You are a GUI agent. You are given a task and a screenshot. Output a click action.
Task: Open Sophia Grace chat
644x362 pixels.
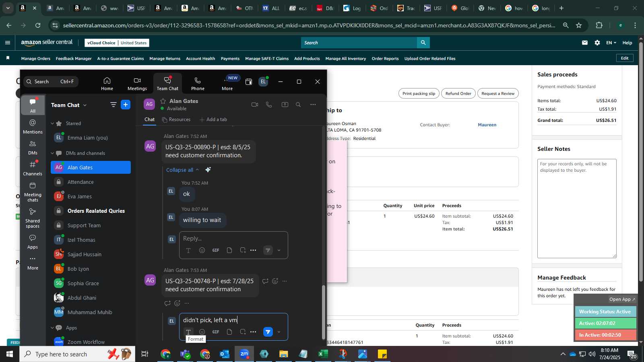tap(91, 283)
